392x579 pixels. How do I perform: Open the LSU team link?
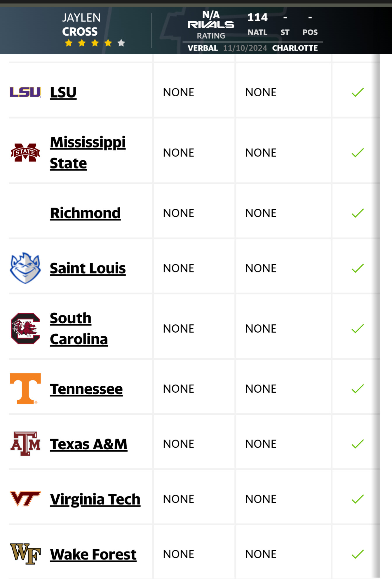(63, 92)
